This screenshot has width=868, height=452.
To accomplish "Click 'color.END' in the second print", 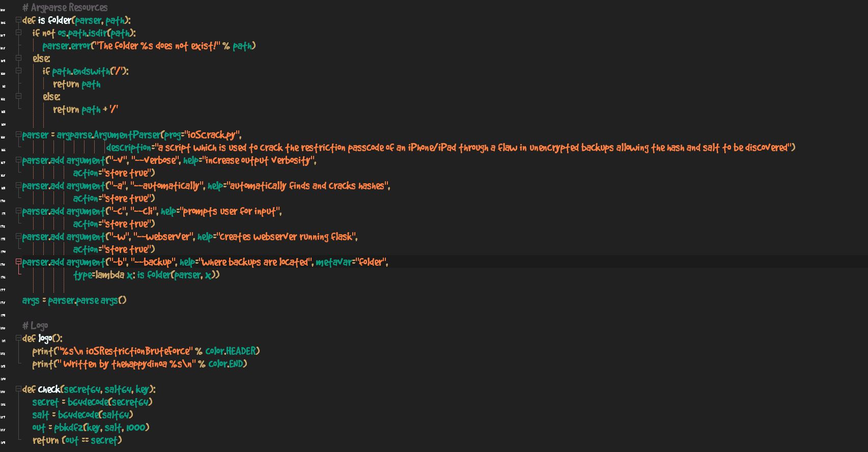I will tap(226, 364).
